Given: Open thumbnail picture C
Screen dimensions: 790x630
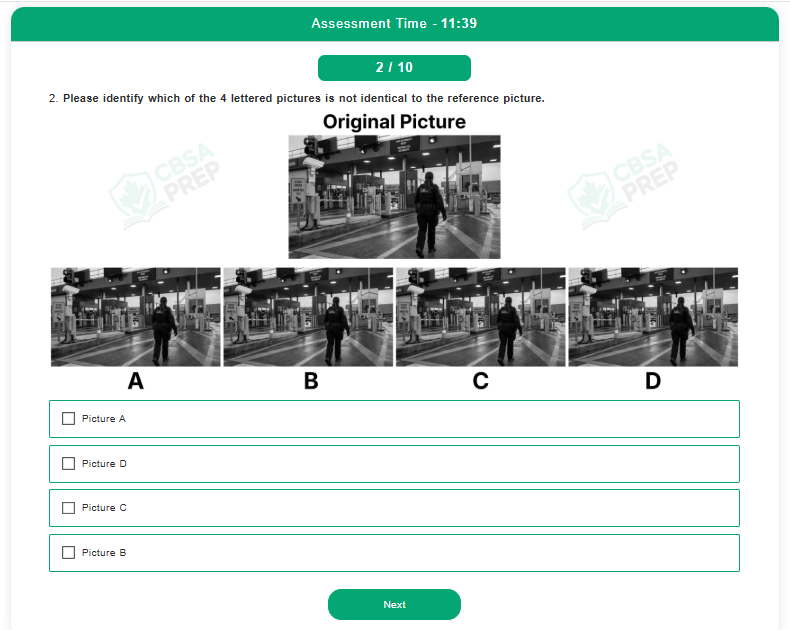Looking at the screenshot, I should [x=481, y=317].
